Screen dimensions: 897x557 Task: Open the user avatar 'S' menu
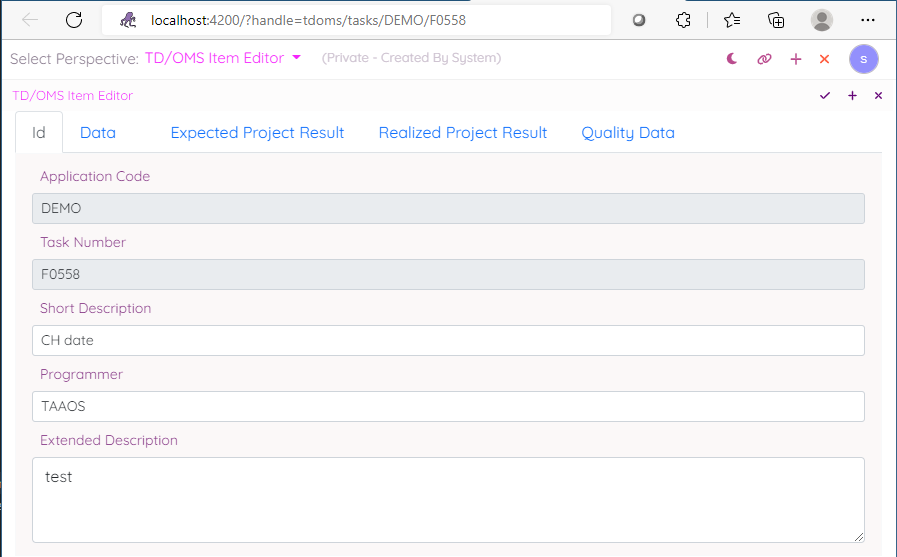pyautogui.click(x=863, y=59)
